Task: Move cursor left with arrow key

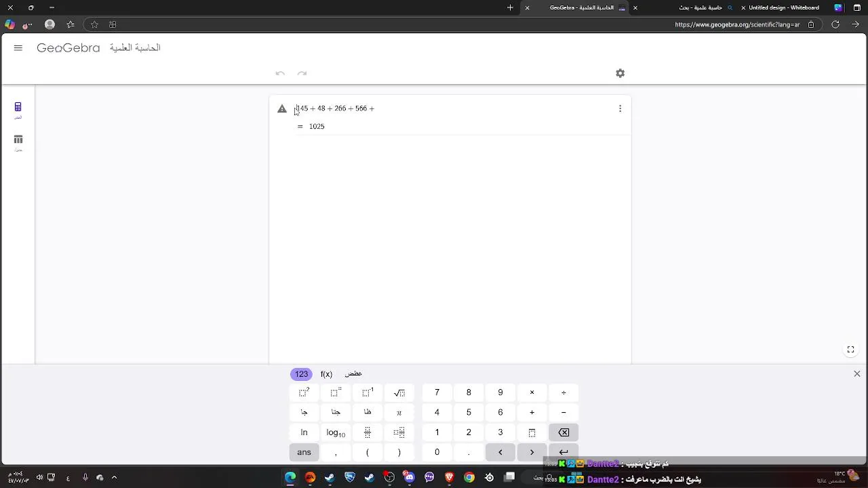Action: pyautogui.click(x=500, y=452)
